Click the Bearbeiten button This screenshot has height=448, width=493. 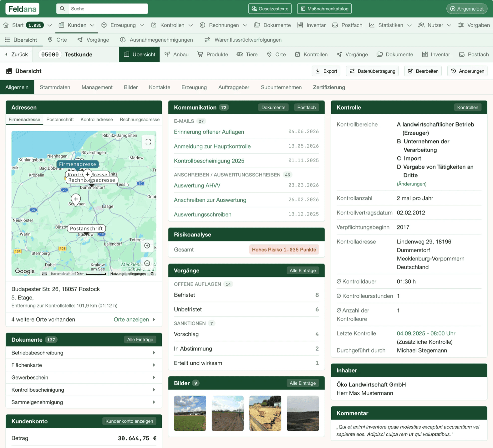(x=423, y=71)
